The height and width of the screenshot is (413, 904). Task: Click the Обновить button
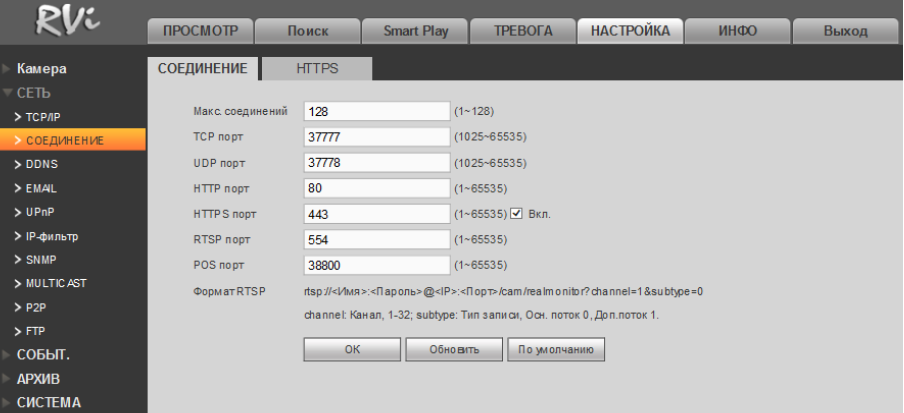point(453,350)
